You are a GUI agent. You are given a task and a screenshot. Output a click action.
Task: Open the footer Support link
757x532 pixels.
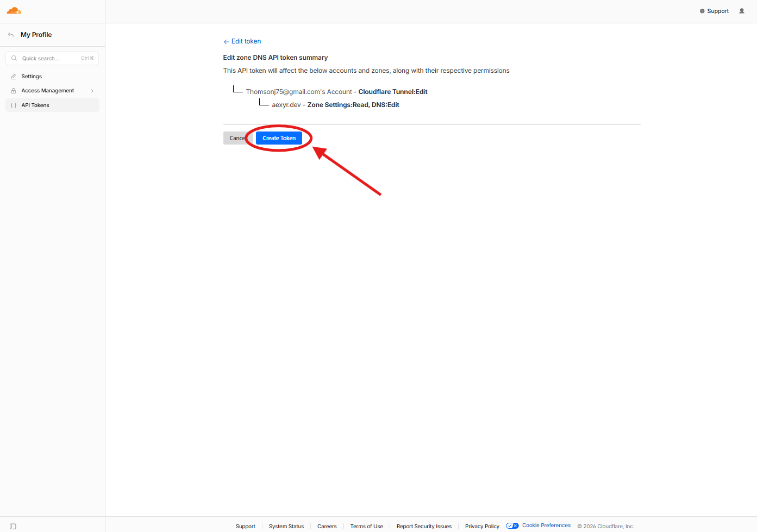coord(246,527)
